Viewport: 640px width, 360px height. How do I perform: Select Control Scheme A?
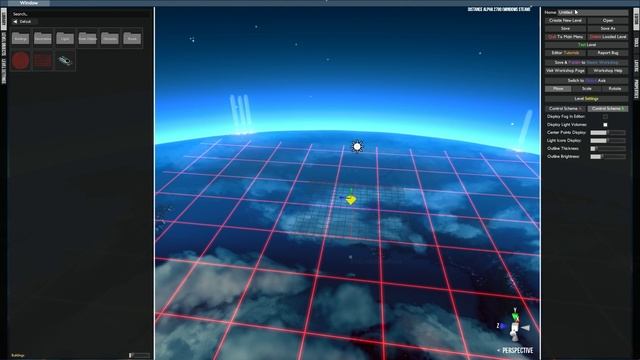[x=565, y=109]
